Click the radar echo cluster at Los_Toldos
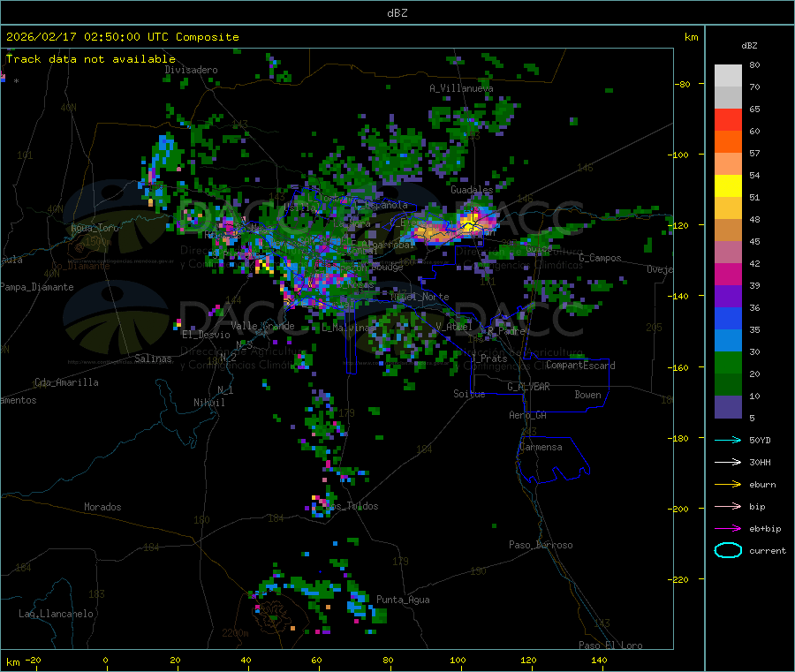Screen dimensions: 795x672 tap(320, 505)
